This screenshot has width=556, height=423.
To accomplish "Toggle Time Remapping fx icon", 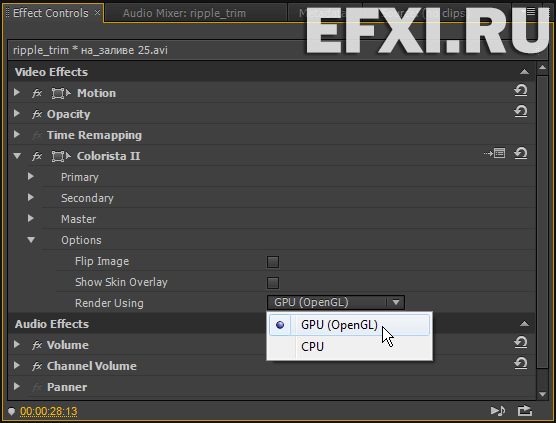I will click(37, 135).
